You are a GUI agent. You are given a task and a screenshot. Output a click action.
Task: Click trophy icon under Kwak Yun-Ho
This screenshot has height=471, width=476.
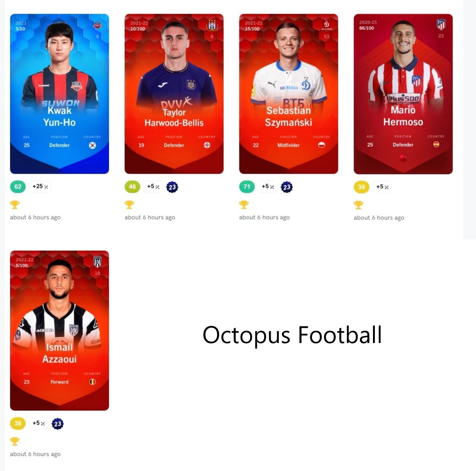point(15,205)
